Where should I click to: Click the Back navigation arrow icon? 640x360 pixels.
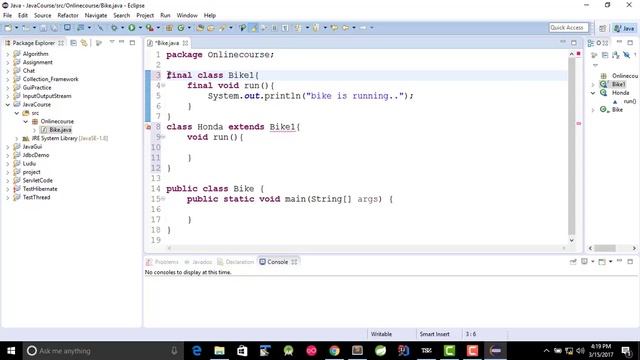coord(346,28)
